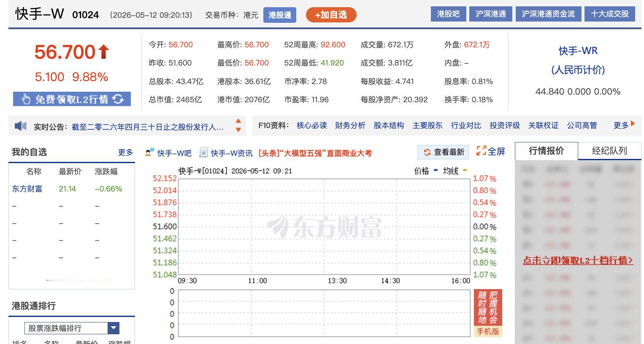The height and width of the screenshot is (344, 644).
Task: Open the 沪深港通 button
Action: pyautogui.click(x=491, y=14)
